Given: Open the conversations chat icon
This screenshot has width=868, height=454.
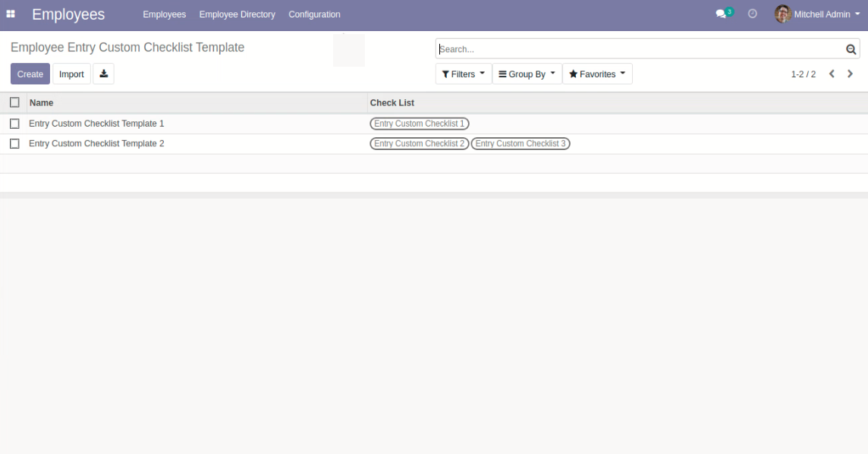Looking at the screenshot, I should tap(721, 14).
